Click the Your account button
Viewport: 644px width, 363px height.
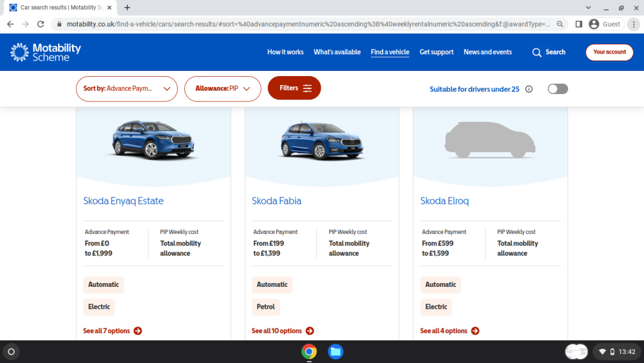(x=609, y=52)
